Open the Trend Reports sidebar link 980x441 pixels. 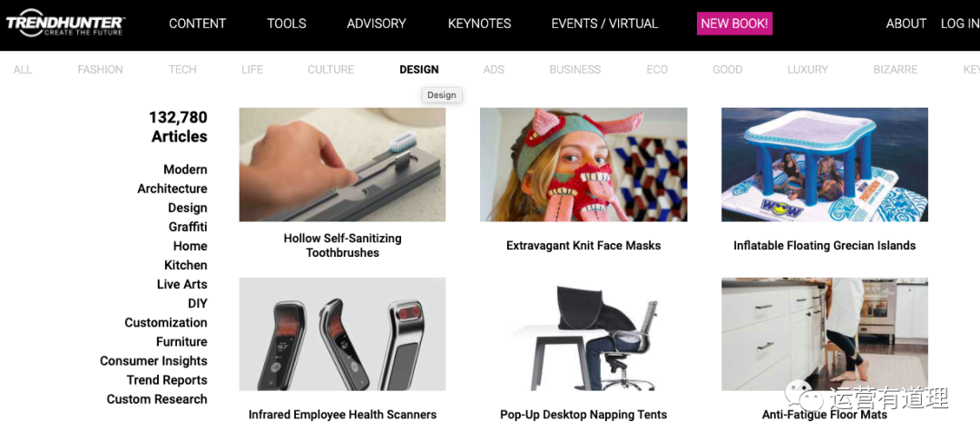coord(167,380)
